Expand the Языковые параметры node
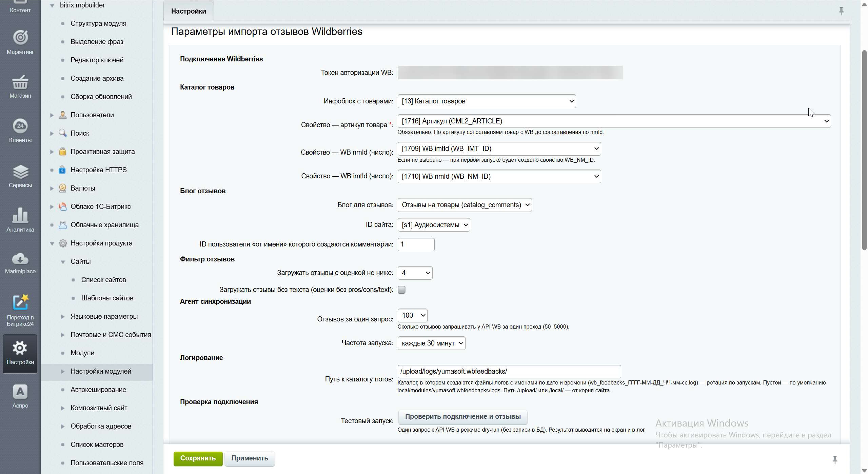Viewport: 868px width, 474px height. [63, 317]
